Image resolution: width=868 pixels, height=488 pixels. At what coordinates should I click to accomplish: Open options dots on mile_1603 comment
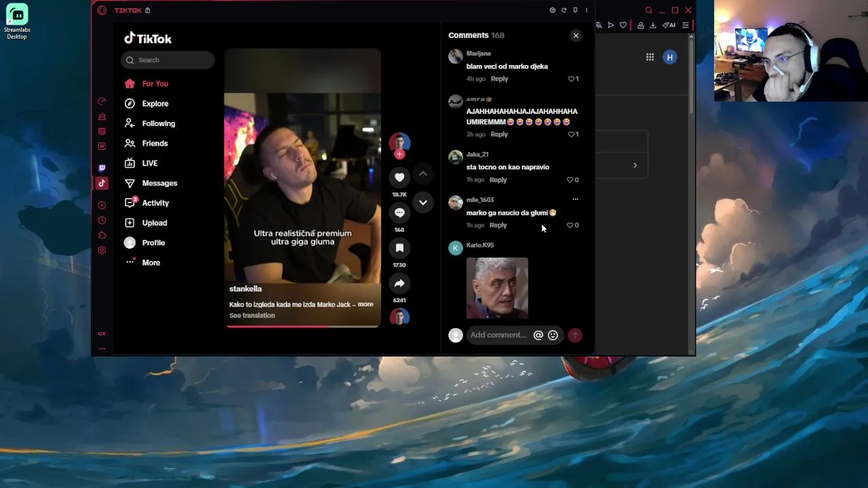click(x=575, y=199)
